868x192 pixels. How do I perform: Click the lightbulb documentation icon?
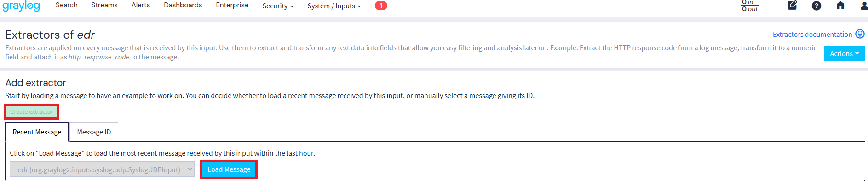[860, 34]
